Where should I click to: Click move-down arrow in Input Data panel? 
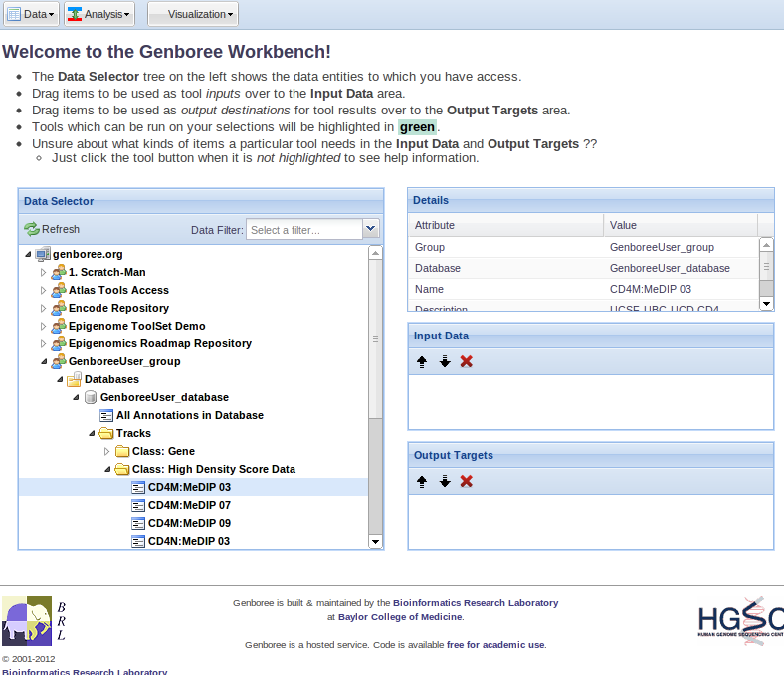point(445,361)
